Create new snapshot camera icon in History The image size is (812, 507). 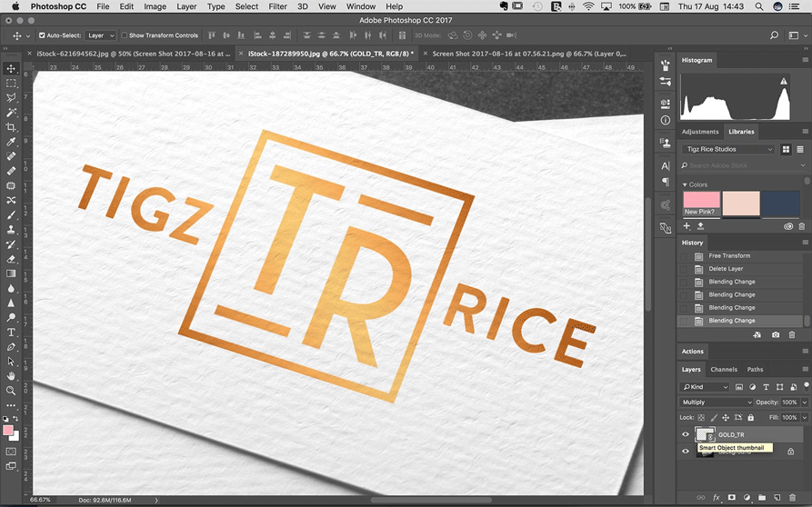pos(776,334)
